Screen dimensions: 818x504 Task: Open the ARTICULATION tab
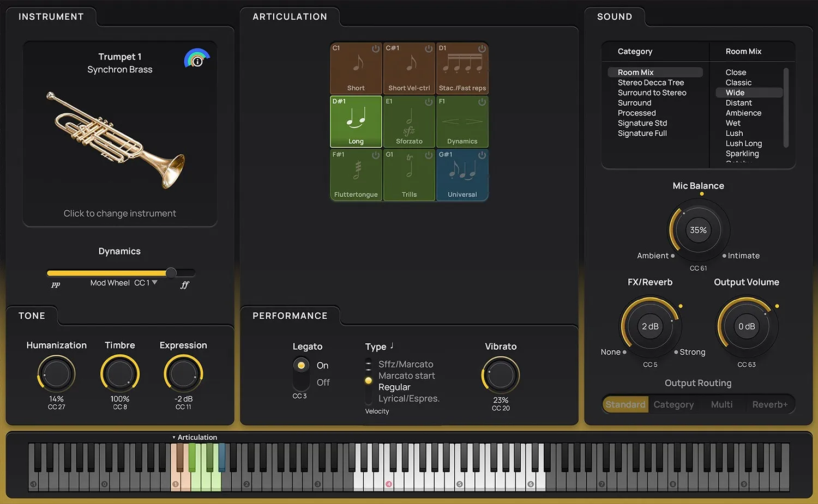tap(290, 17)
